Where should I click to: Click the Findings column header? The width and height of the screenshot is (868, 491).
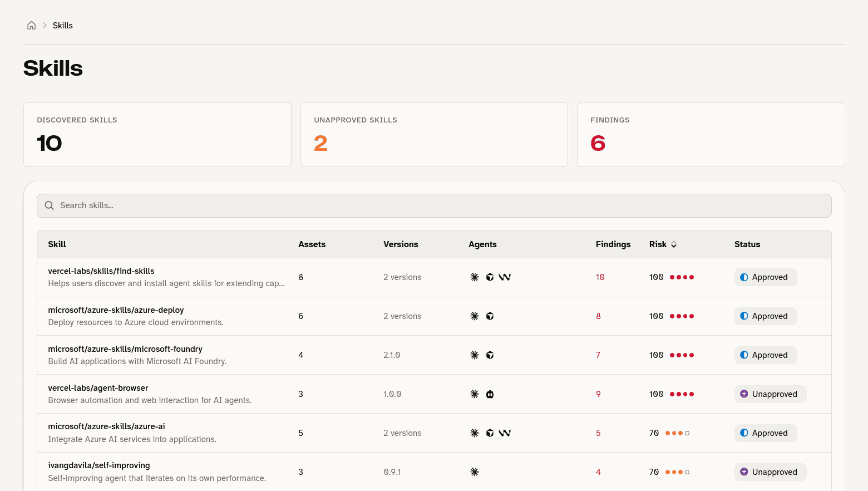click(613, 244)
